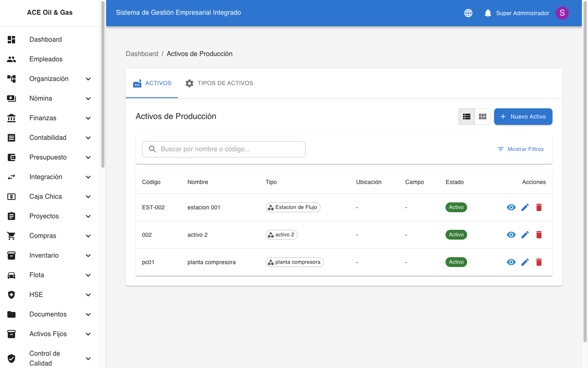Open the Dashboard from the sidebar

45,39
